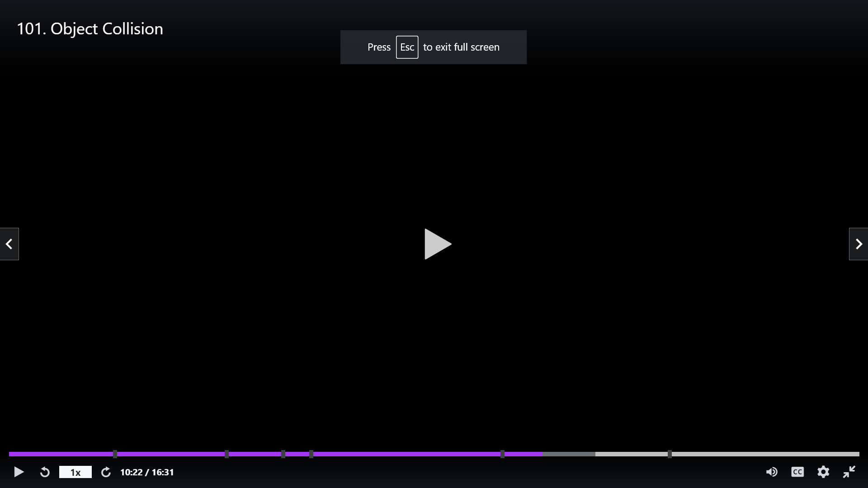Jump to the second bookmark marker on timeline
Image resolution: width=868 pixels, height=488 pixels.
pyautogui.click(x=226, y=454)
